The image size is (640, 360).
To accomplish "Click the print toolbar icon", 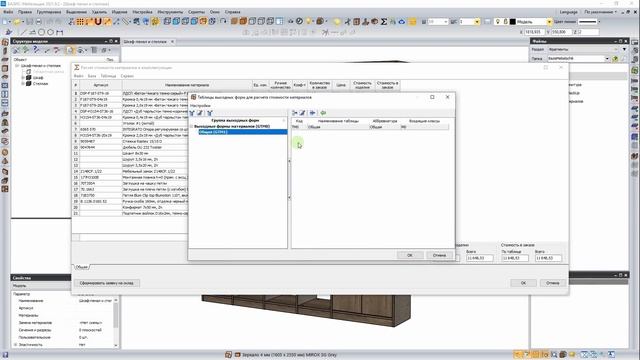I will coord(40,21).
